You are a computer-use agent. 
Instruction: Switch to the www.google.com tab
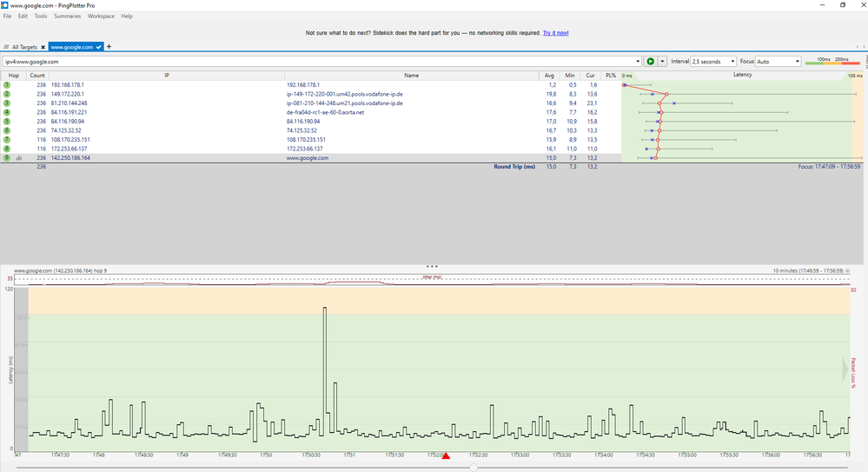71,47
